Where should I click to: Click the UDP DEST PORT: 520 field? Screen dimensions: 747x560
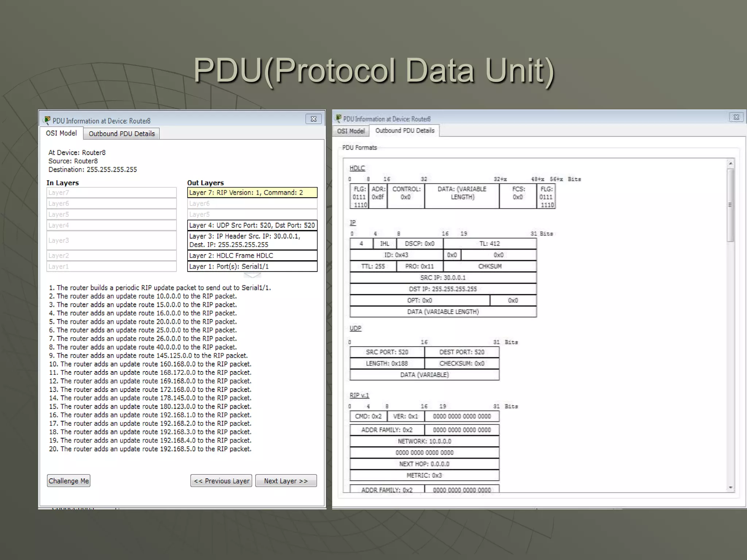tap(462, 352)
